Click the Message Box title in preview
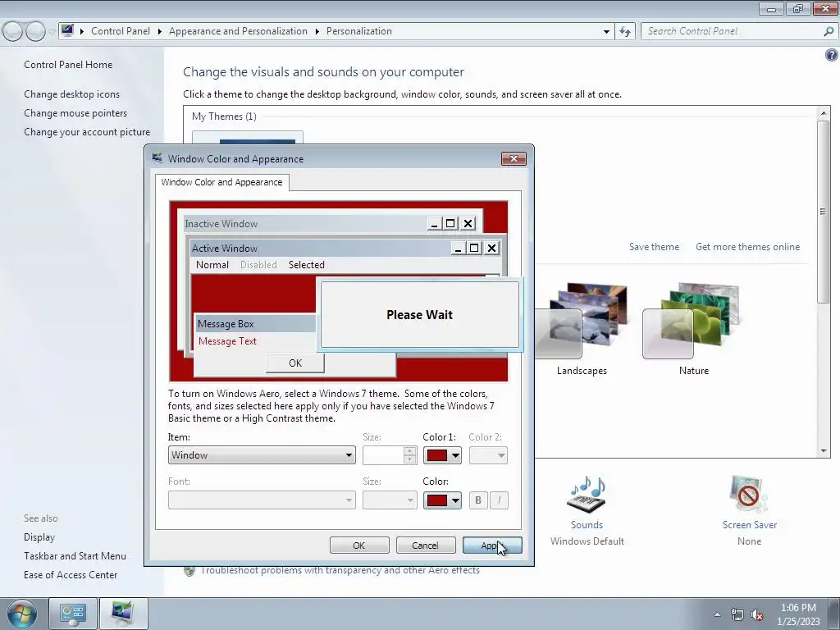840x630 pixels. pos(226,323)
